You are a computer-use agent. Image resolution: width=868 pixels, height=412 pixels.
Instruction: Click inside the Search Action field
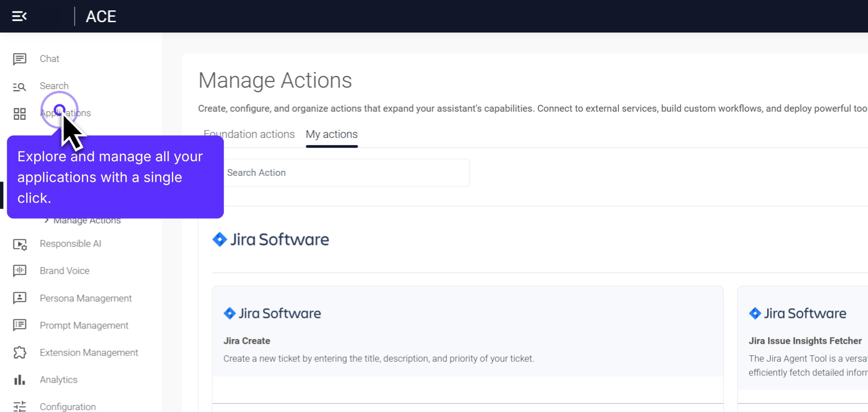click(x=346, y=173)
